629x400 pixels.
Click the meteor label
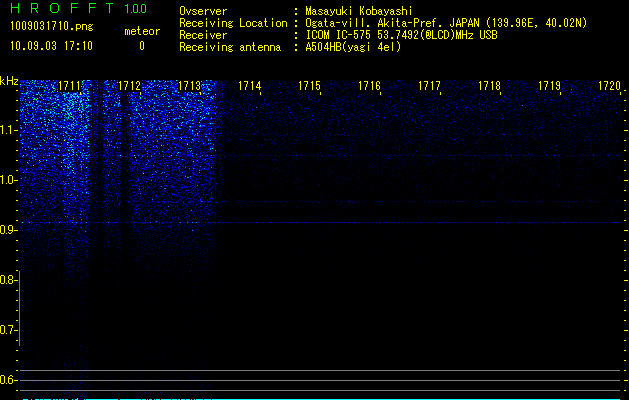point(142,31)
